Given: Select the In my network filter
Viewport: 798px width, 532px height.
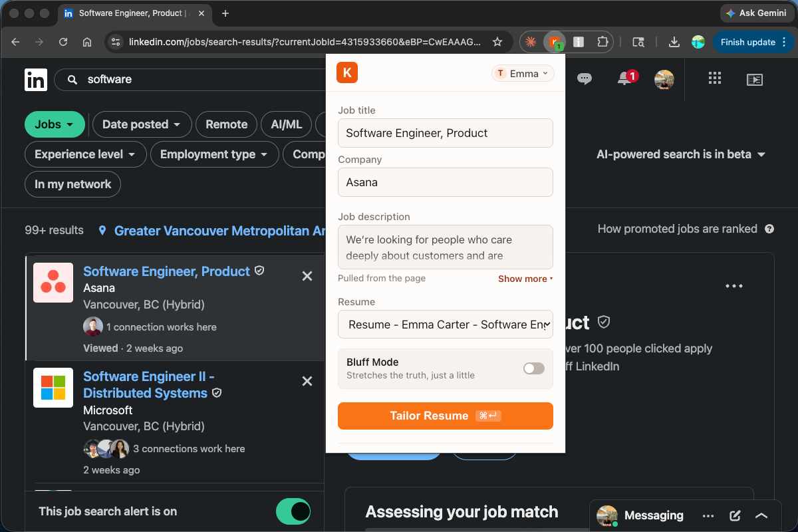Looking at the screenshot, I should coord(72,184).
